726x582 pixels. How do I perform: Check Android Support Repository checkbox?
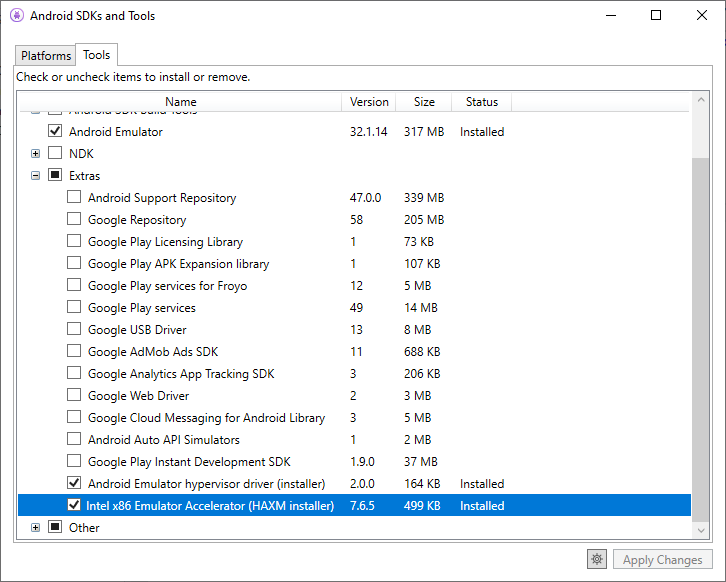coord(74,197)
